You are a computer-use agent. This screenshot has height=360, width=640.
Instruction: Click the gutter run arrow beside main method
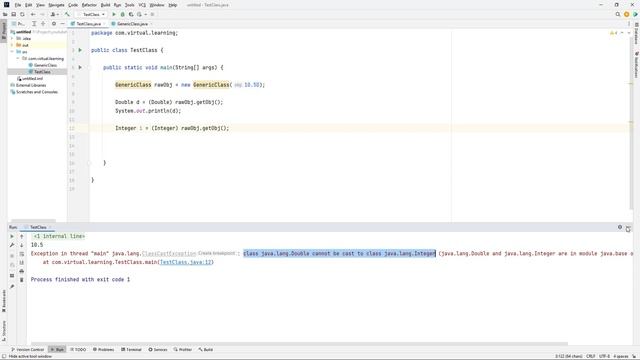80,67
